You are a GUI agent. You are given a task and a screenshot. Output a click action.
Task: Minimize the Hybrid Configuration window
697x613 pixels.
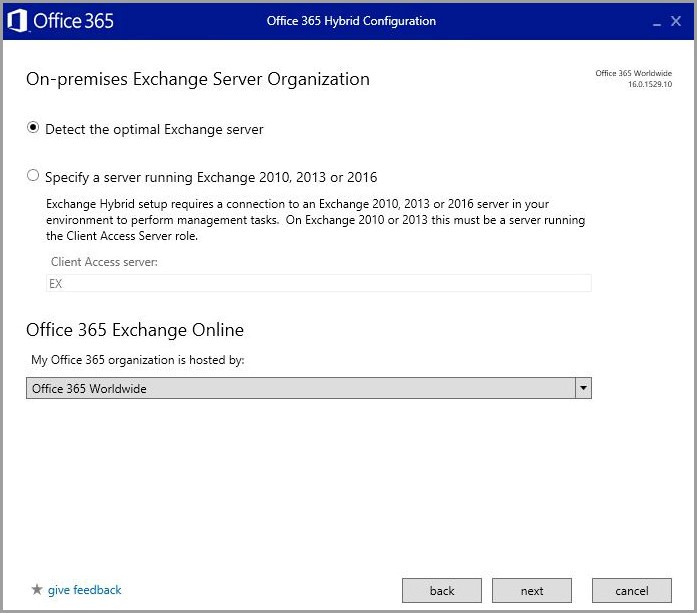[656, 22]
